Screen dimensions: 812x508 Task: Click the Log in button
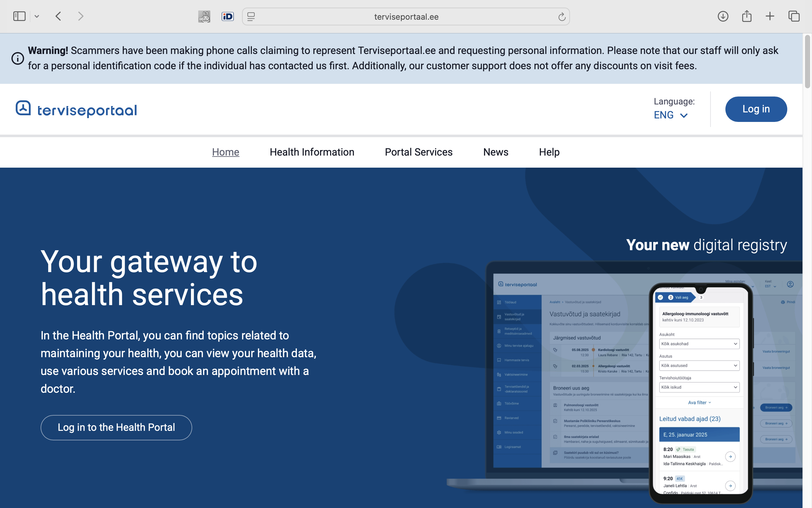(756, 109)
